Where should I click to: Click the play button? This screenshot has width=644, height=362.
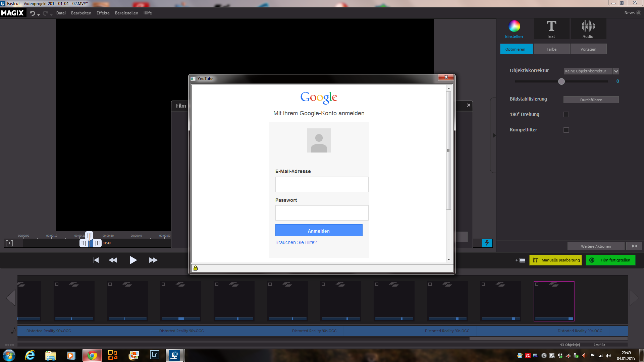tap(133, 260)
